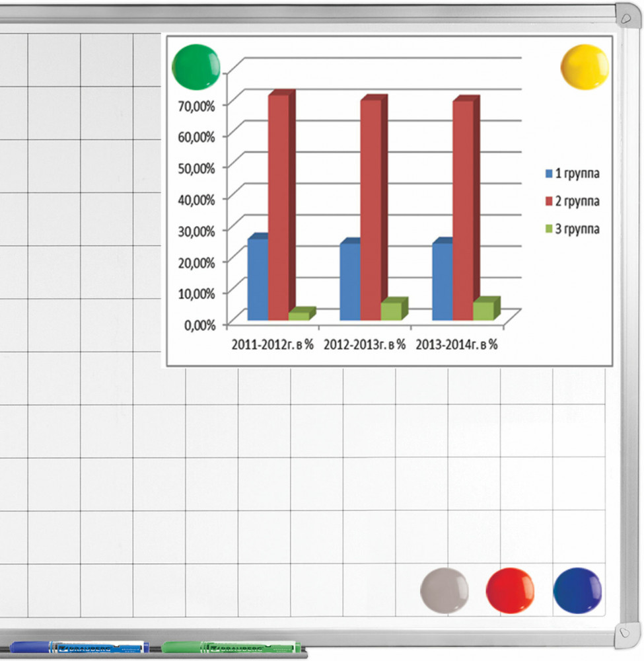
Task: Pick the blue Brauberg marker
Action: [79, 647]
